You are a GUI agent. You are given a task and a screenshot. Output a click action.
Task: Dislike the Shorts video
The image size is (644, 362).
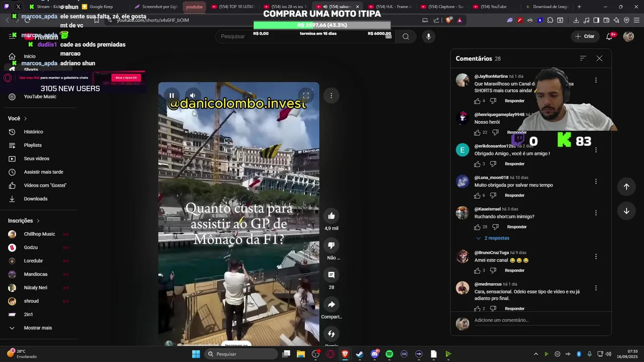click(331, 245)
